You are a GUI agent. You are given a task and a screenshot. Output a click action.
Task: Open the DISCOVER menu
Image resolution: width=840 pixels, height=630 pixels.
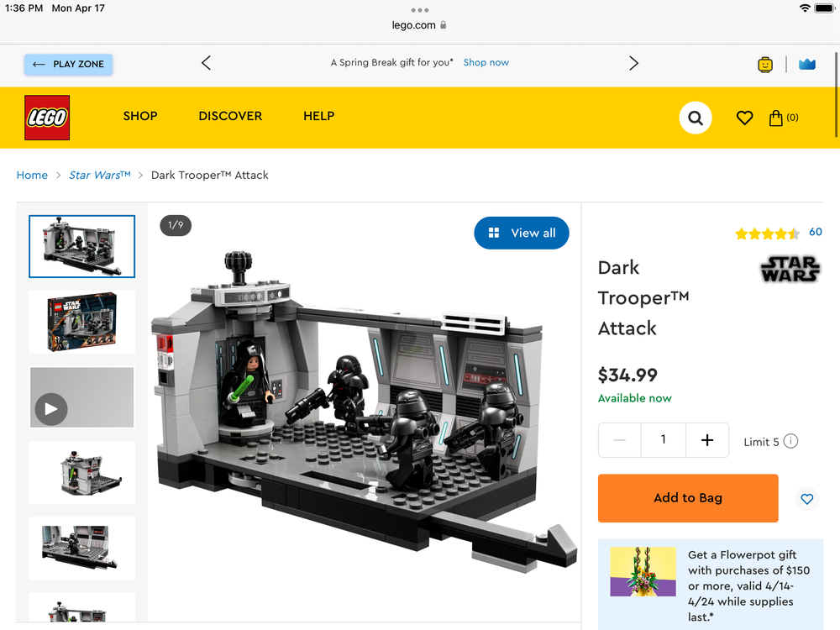coord(230,117)
